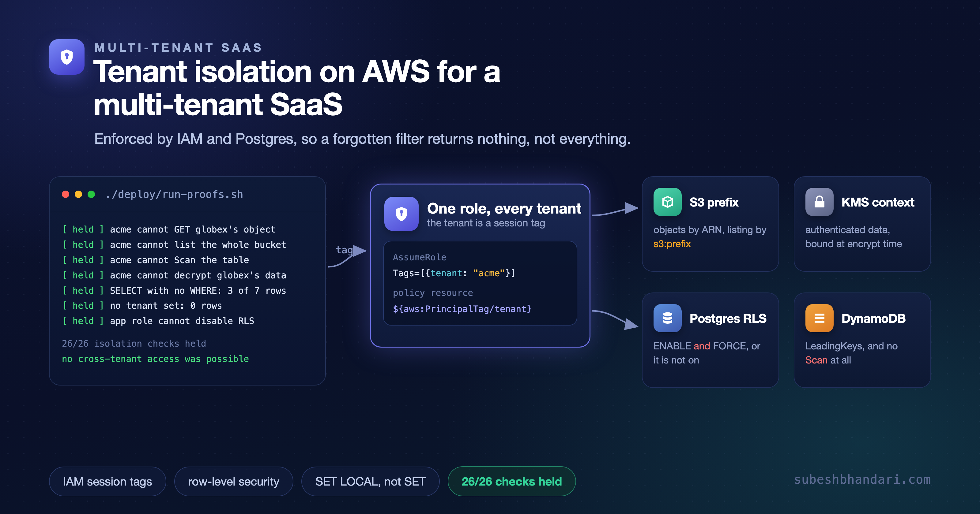Select the 26/26 checks held pill

[x=512, y=481]
